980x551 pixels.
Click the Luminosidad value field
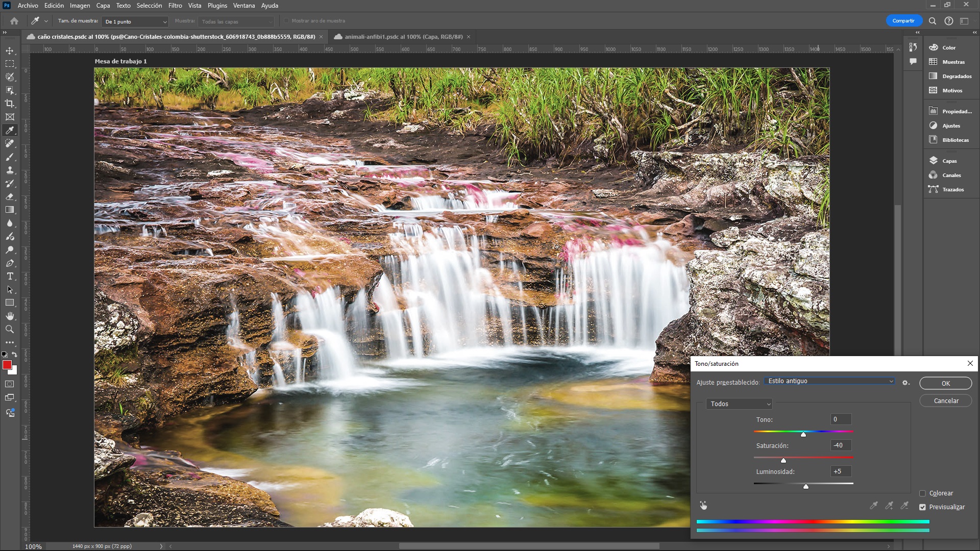pyautogui.click(x=841, y=471)
